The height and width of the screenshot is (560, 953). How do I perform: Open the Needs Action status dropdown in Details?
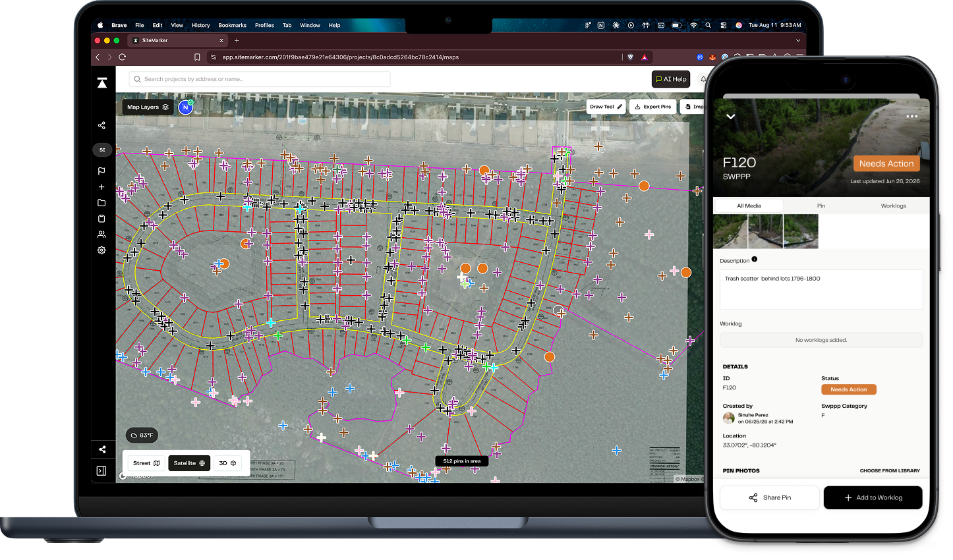tap(849, 389)
